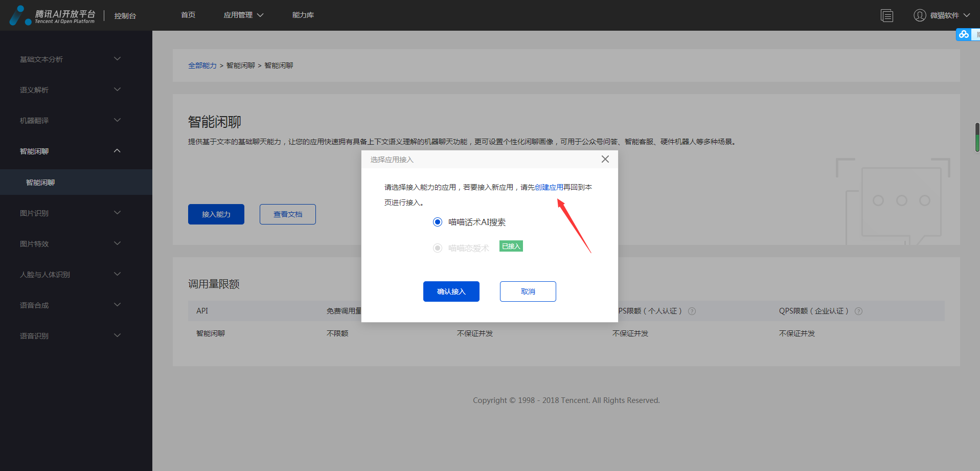Close the 选择应用接入 dialog
The height and width of the screenshot is (471, 980).
coord(605,159)
